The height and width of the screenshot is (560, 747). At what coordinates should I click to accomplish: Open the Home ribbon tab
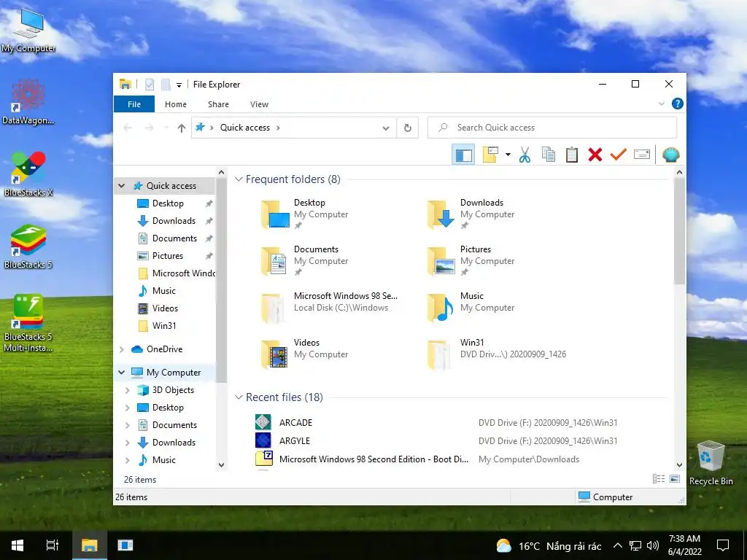pos(176,104)
